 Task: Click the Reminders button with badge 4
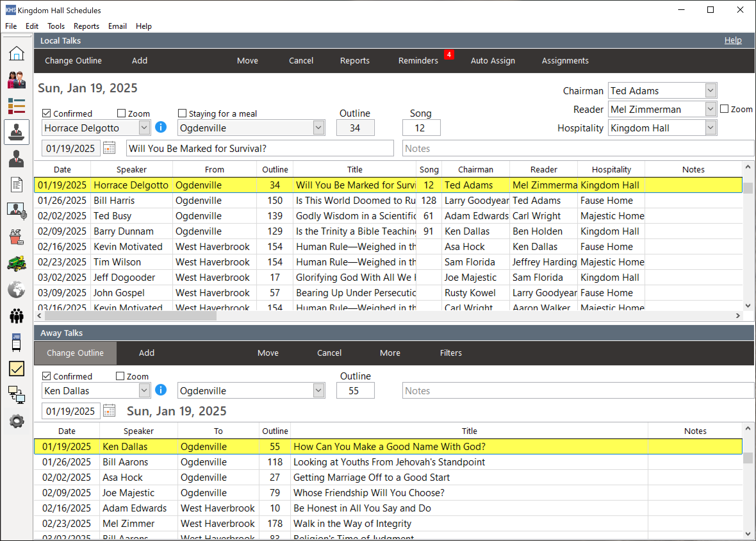tap(418, 60)
